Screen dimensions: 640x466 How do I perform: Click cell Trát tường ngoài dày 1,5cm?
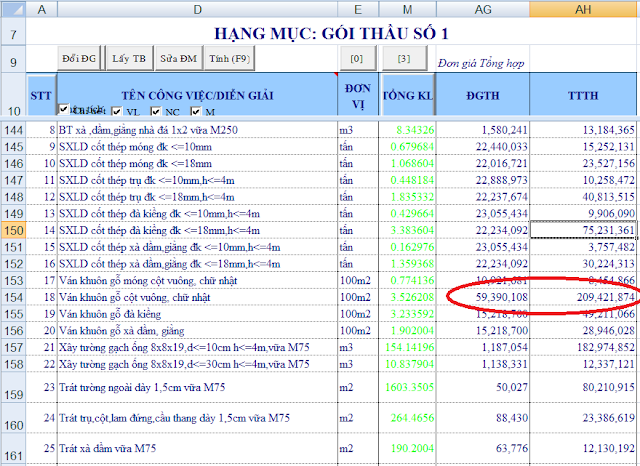tap(198, 387)
